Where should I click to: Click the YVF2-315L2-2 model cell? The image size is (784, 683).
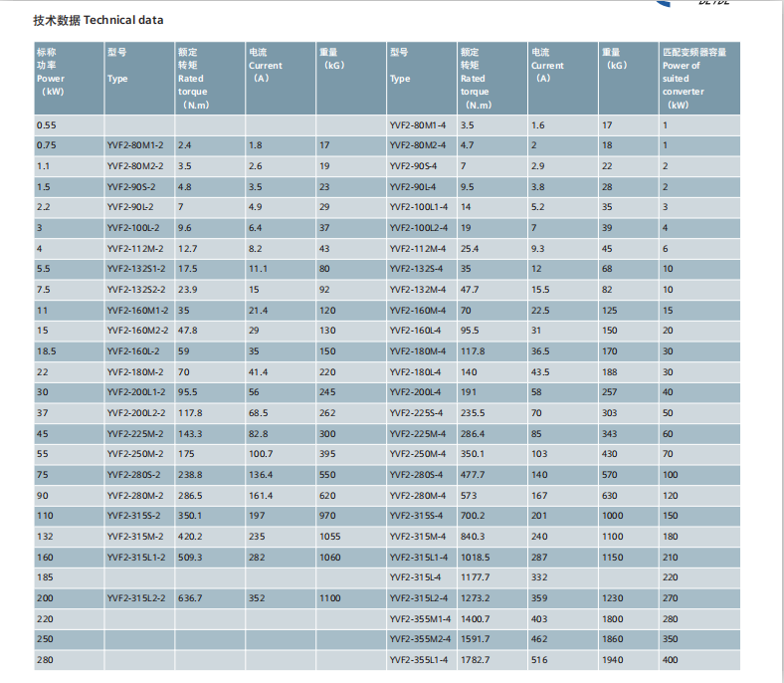(x=137, y=597)
